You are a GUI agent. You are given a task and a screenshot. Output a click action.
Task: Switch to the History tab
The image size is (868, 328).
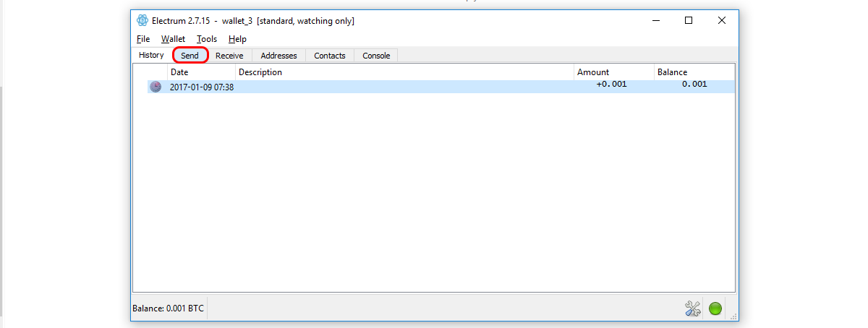coord(151,55)
